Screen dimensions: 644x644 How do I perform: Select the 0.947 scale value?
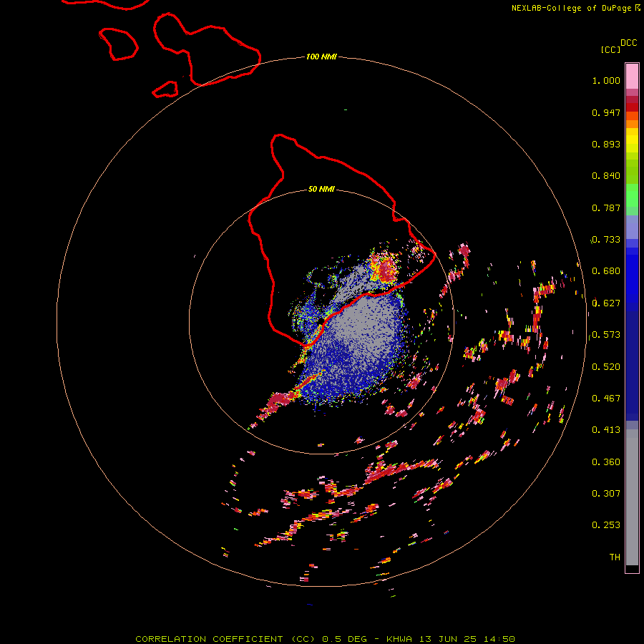point(606,112)
